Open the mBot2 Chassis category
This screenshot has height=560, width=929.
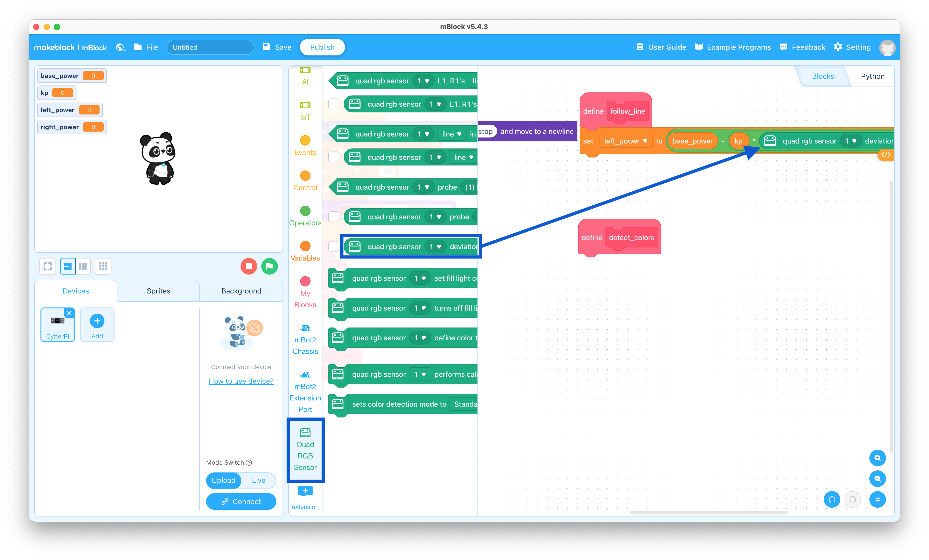click(305, 340)
